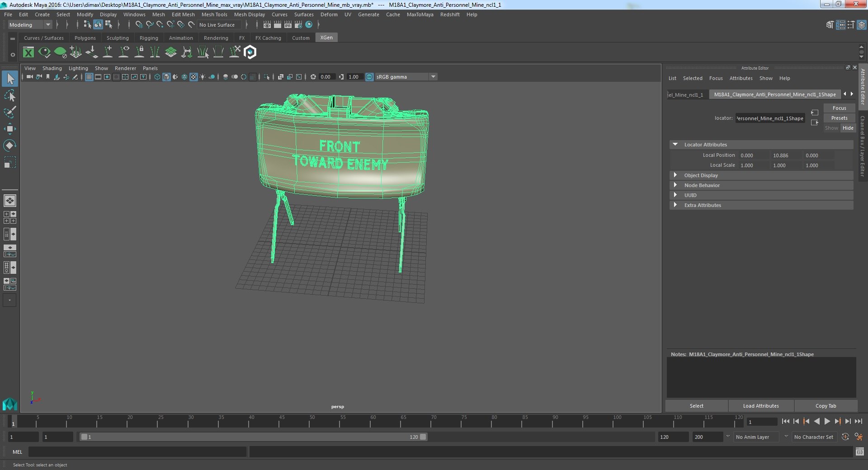
Task: Click the XGen eye preview icon
Action: pyautogui.click(x=44, y=52)
